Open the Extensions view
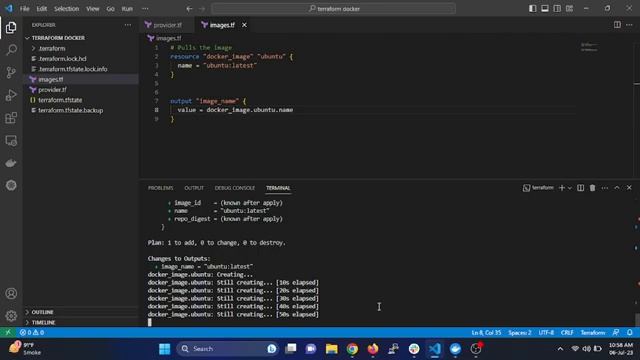Viewport: 640px width, 360px height. 11,118
